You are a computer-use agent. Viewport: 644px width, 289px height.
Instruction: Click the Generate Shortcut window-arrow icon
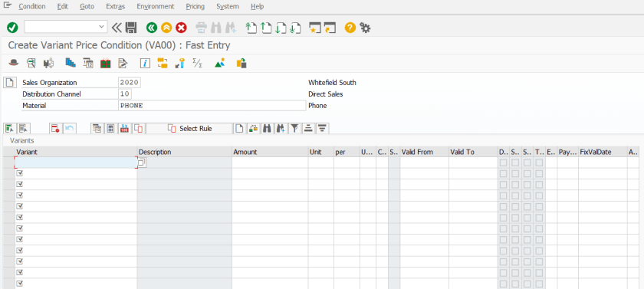[330, 28]
